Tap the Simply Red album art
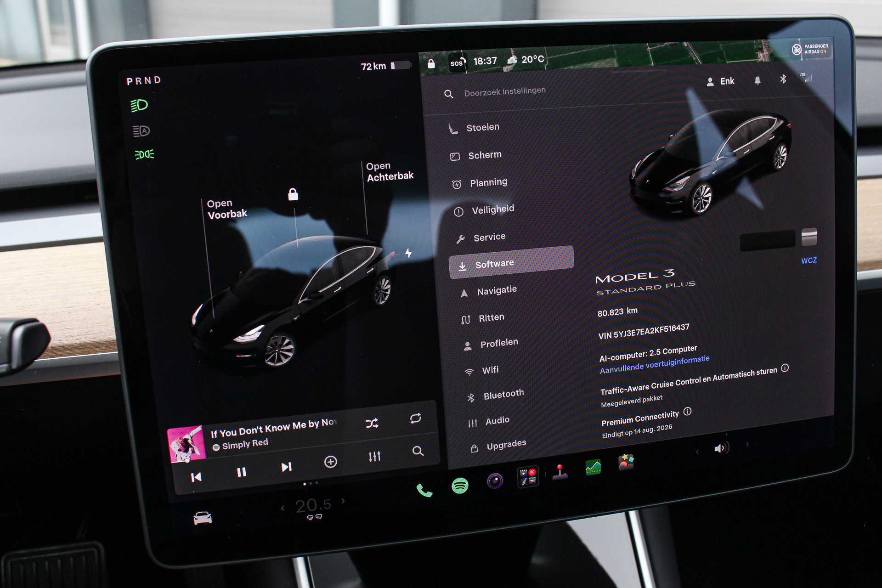Viewport: 882px width, 588px height. (187, 444)
